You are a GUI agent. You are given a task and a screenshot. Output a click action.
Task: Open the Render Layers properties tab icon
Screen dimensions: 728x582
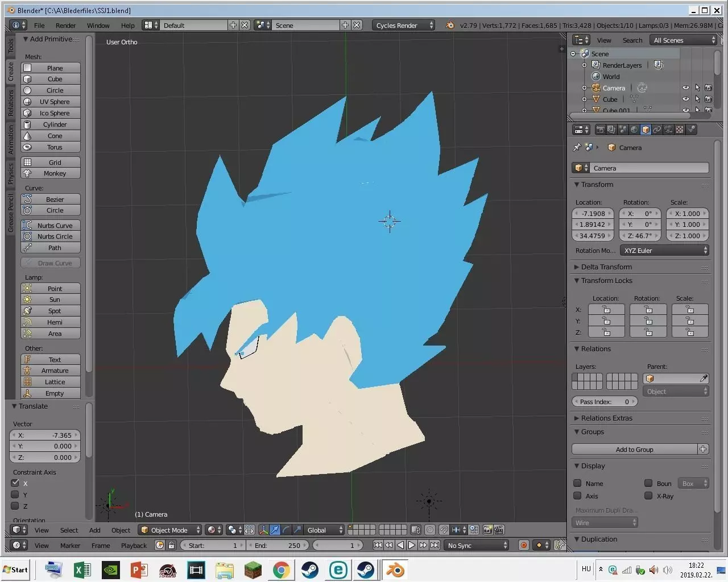pyautogui.click(x=611, y=130)
